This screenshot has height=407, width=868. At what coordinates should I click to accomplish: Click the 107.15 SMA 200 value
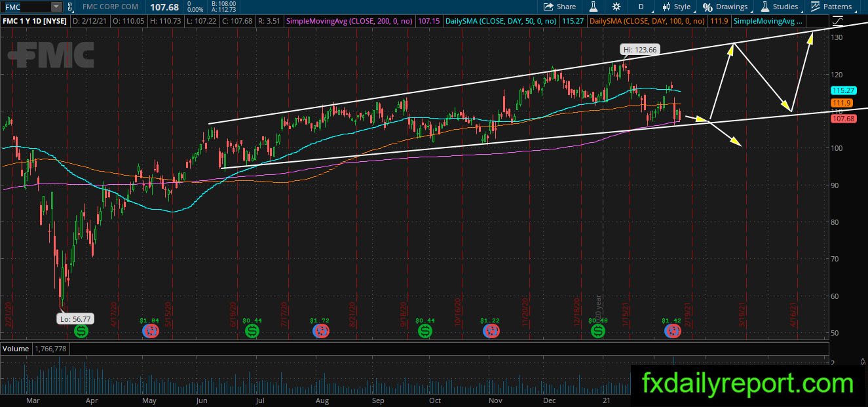click(x=428, y=21)
